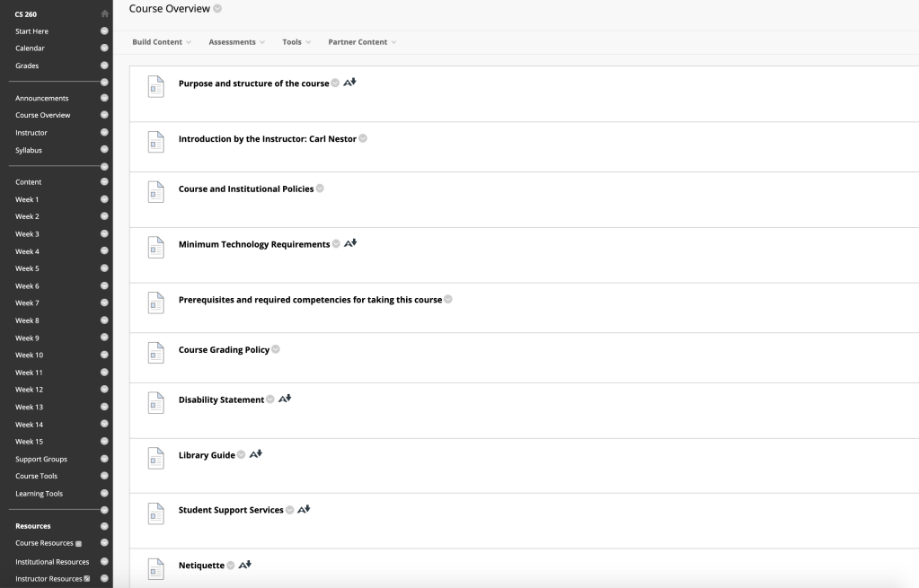919x588 pixels.
Task: Open the Tools menu in the action bar
Action: (296, 42)
